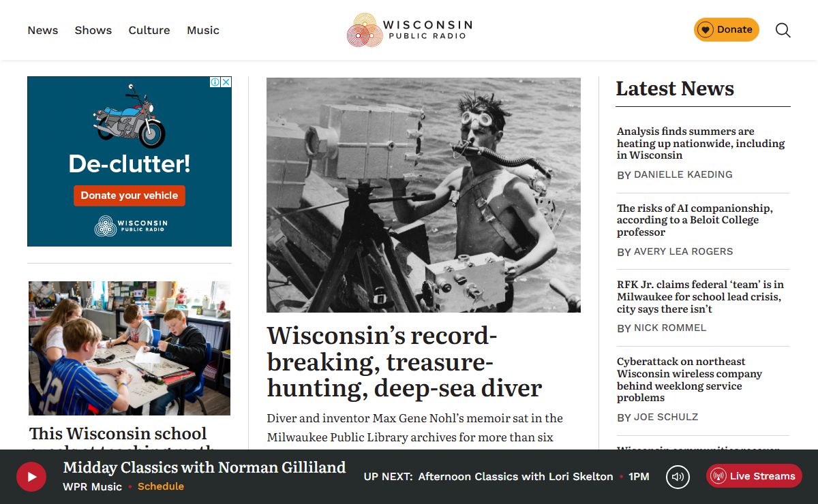Open the classroom students thumbnail

coord(130,348)
